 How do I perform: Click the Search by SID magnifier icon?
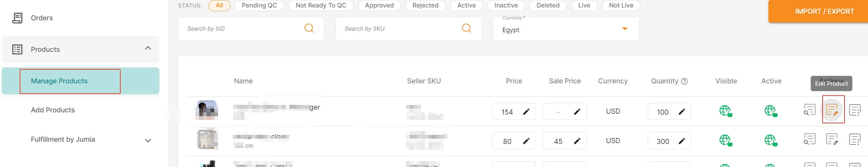(x=309, y=28)
